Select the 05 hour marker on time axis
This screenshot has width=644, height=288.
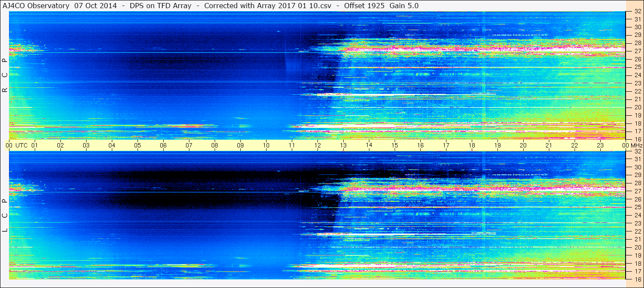(x=138, y=146)
